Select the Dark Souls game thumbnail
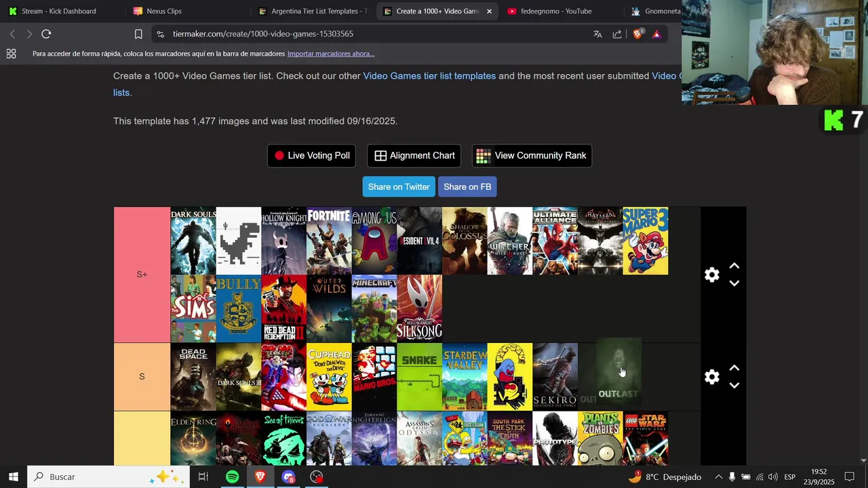The width and height of the screenshot is (868, 488). coord(193,241)
